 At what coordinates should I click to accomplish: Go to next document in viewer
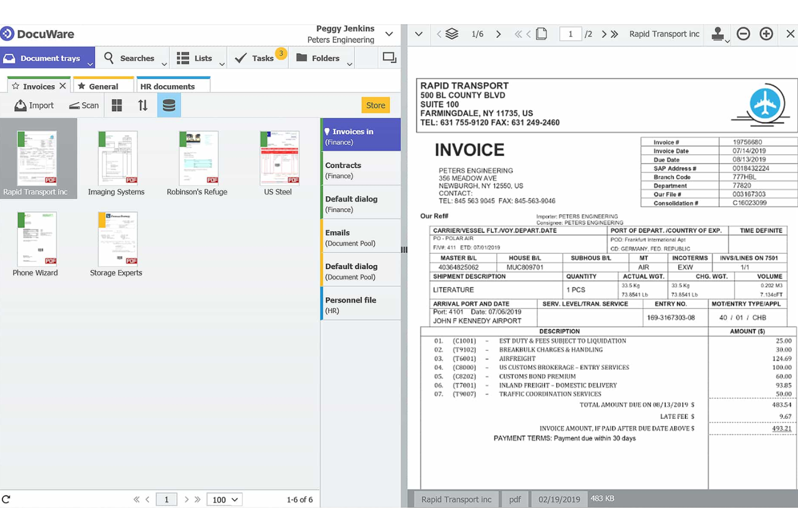tap(498, 34)
